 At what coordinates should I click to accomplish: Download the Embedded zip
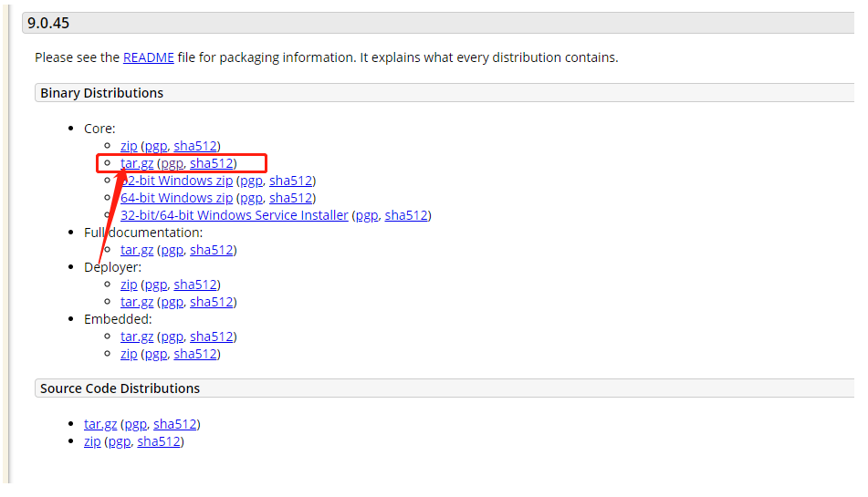click(x=129, y=354)
